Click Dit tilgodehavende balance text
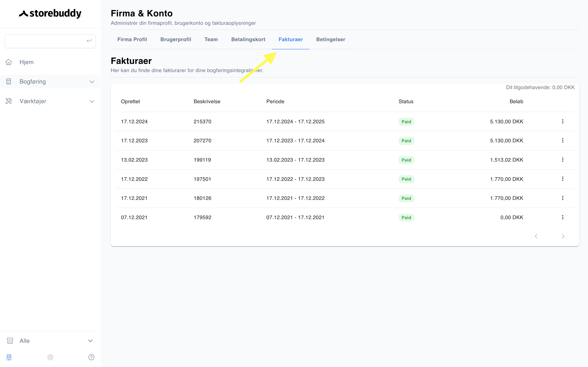 [540, 87]
